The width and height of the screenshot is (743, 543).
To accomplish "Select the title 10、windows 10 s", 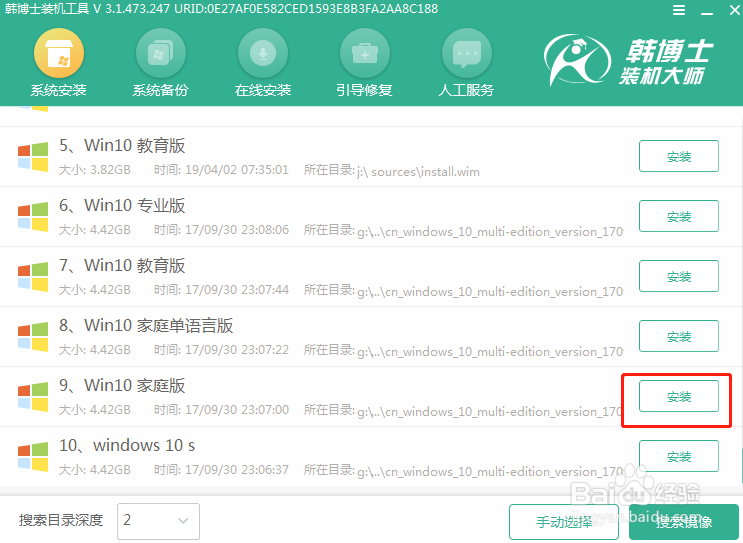I will (x=127, y=446).
